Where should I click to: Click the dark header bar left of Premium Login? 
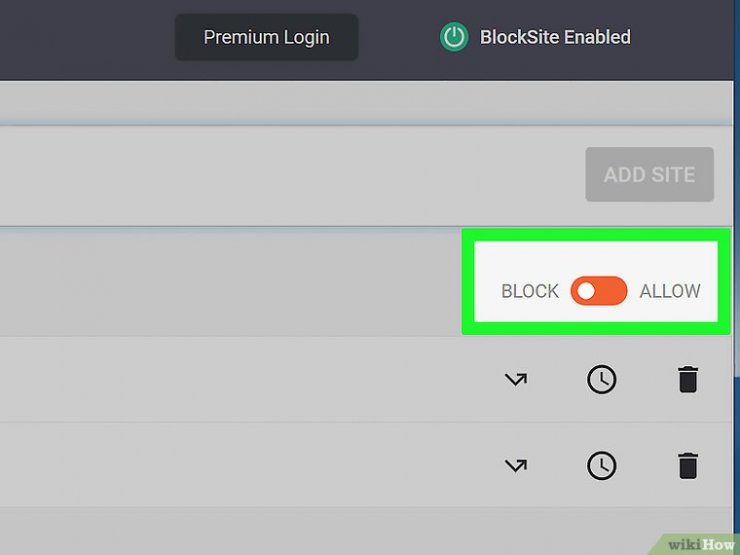point(87,40)
